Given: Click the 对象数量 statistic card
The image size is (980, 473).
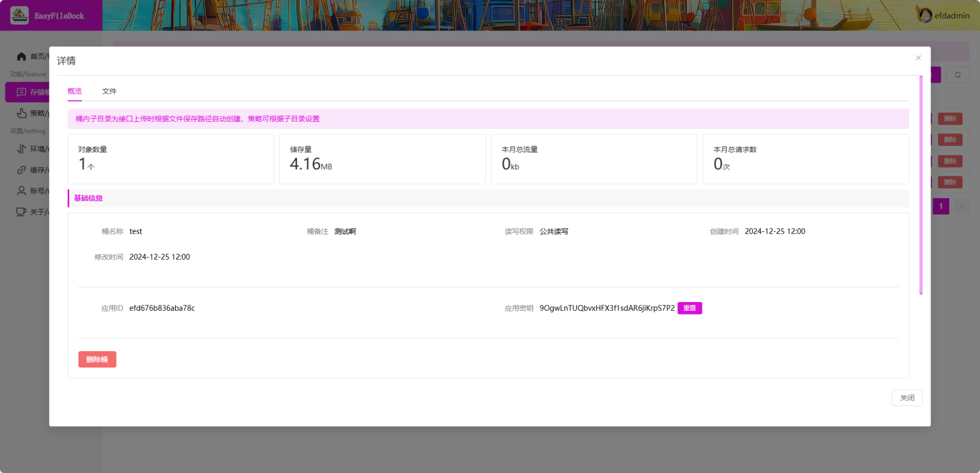Looking at the screenshot, I should point(171,159).
